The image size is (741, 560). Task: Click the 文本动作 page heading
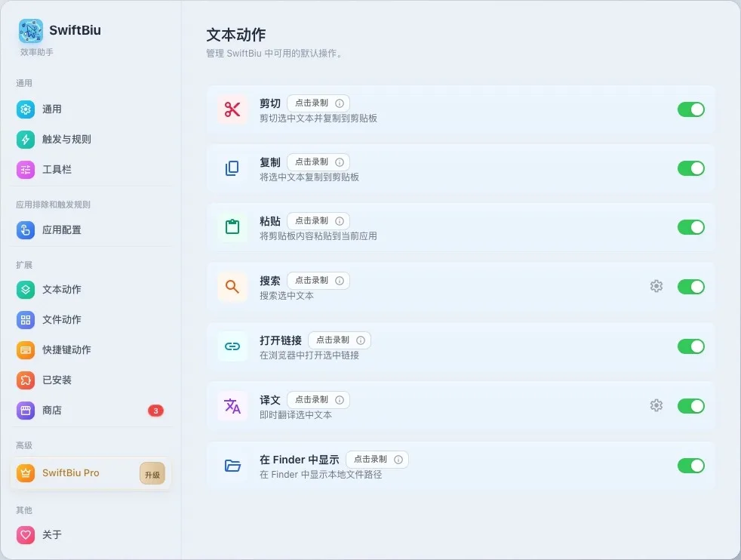236,35
